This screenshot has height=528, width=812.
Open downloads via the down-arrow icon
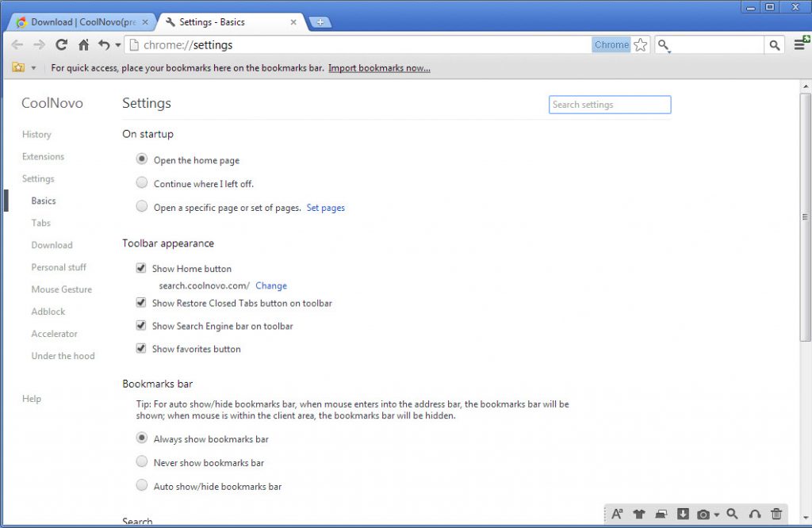[x=683, y=514]
